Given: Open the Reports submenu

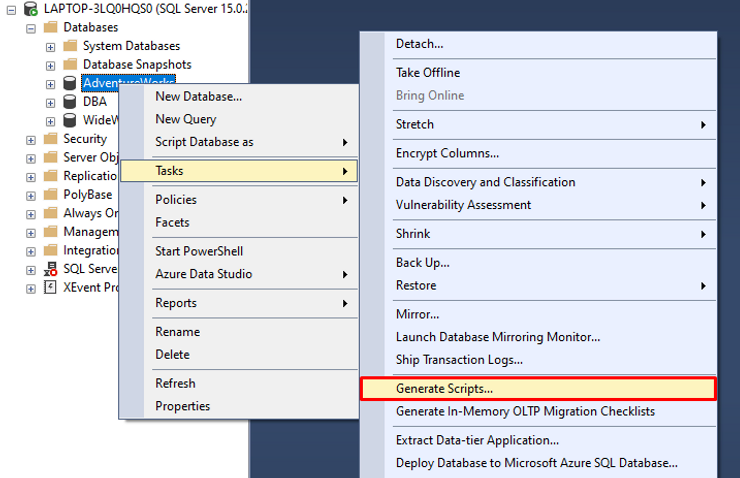Looking at the screenshot, I should [239, 303].
